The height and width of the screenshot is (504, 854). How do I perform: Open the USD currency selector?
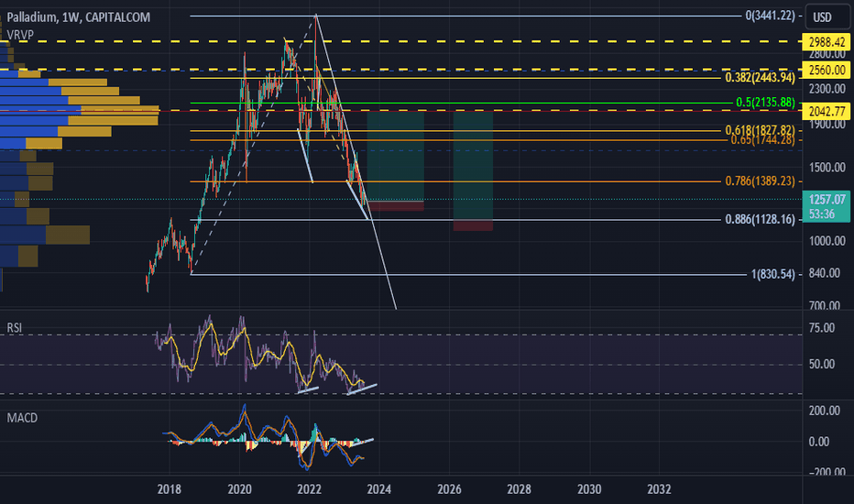coord(827,16)
